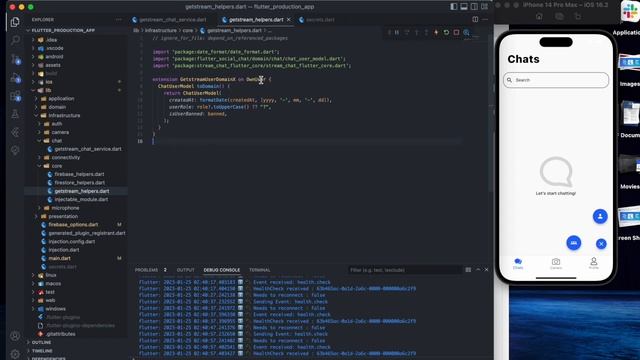Open injectable_module.dart in the explorer
640x360 pixels.
point(81,200)
